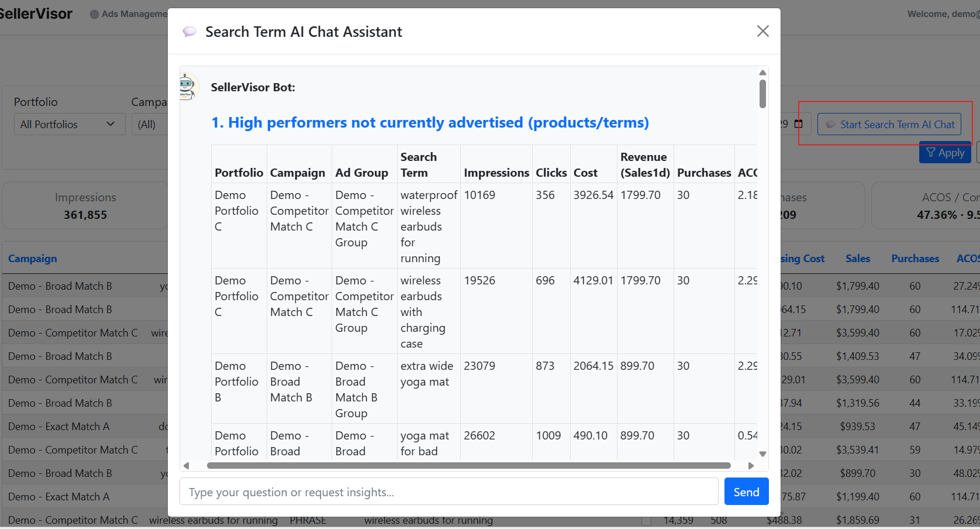Focus the question input field

pos(448,492)
